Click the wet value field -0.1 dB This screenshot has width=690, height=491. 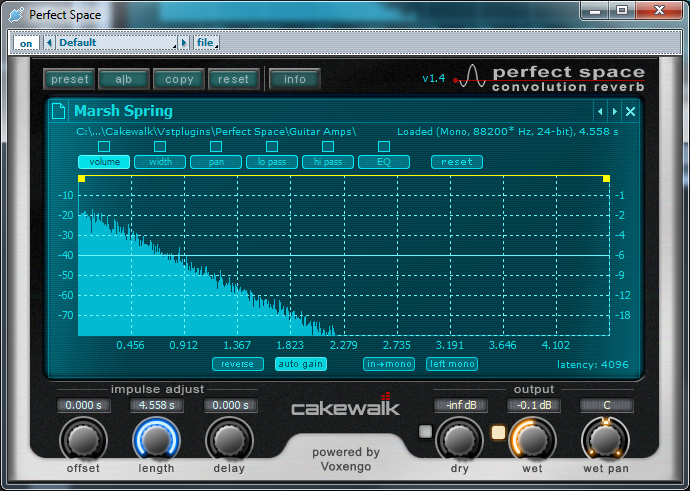[x=534, y=405]
